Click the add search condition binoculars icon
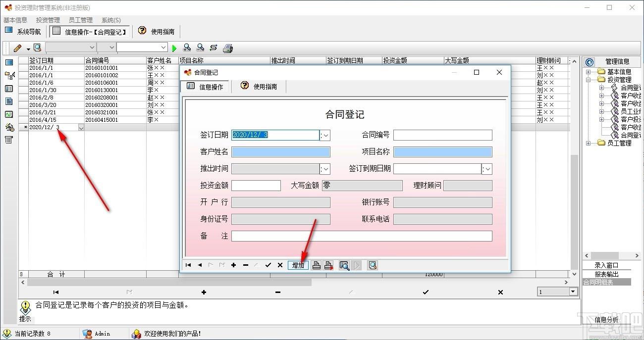 (187, 48)
